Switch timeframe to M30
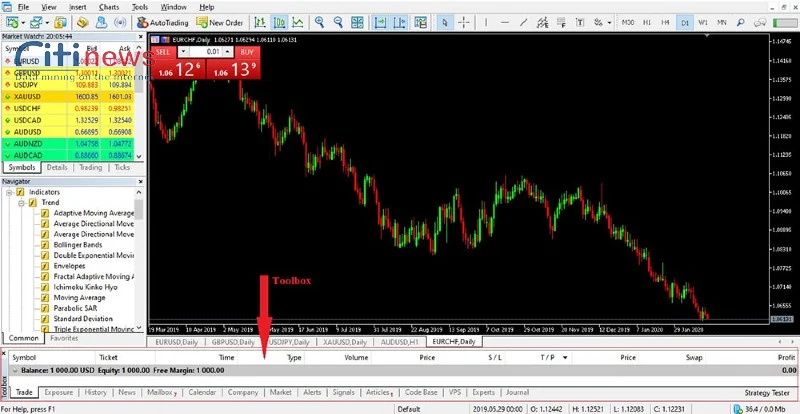The height and width of the screenshot is (414, 800). 629,22
